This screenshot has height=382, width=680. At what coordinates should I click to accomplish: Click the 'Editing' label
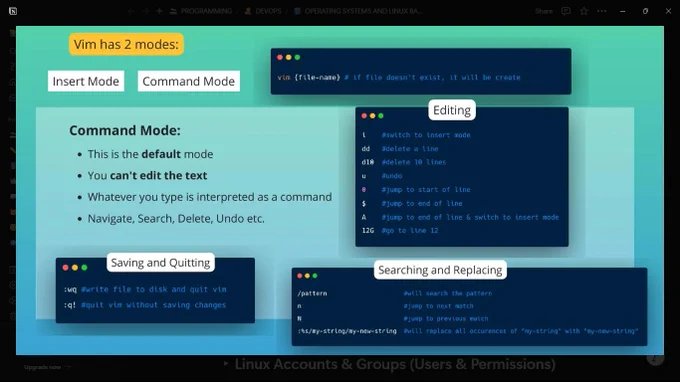pos(452,110)
